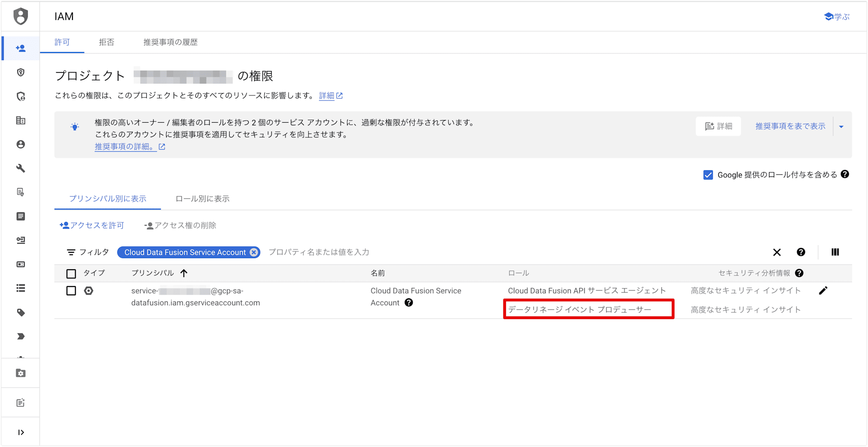
Task: Click アクセスを許可 button
Action: [92, 225]
